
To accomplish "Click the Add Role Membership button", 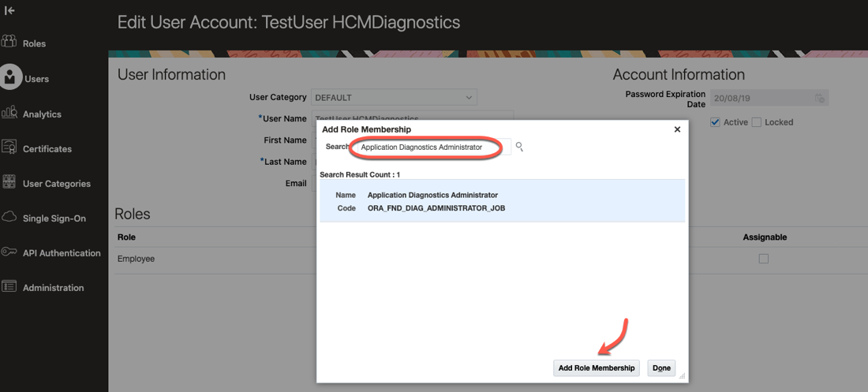I will coord(596,368).
